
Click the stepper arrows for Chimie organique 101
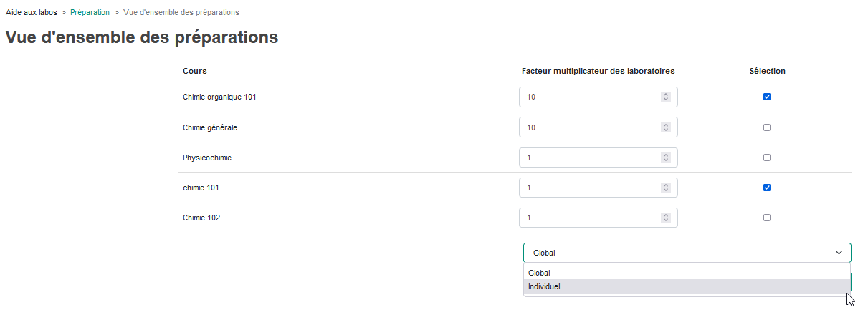point(665,97)
